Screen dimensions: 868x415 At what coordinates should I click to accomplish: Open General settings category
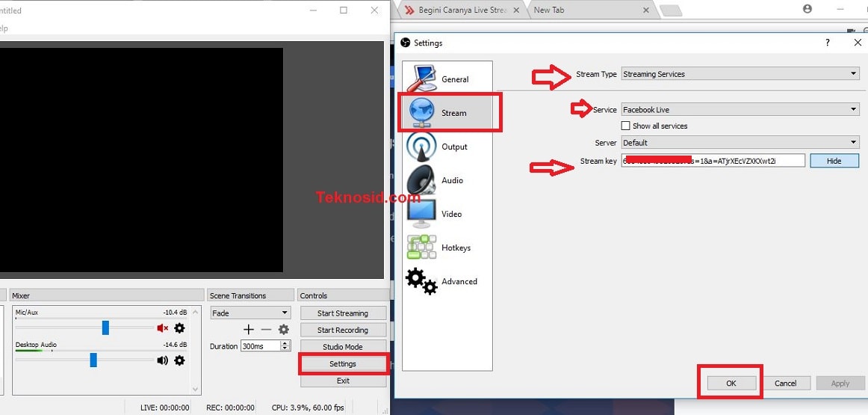[447, 79]
